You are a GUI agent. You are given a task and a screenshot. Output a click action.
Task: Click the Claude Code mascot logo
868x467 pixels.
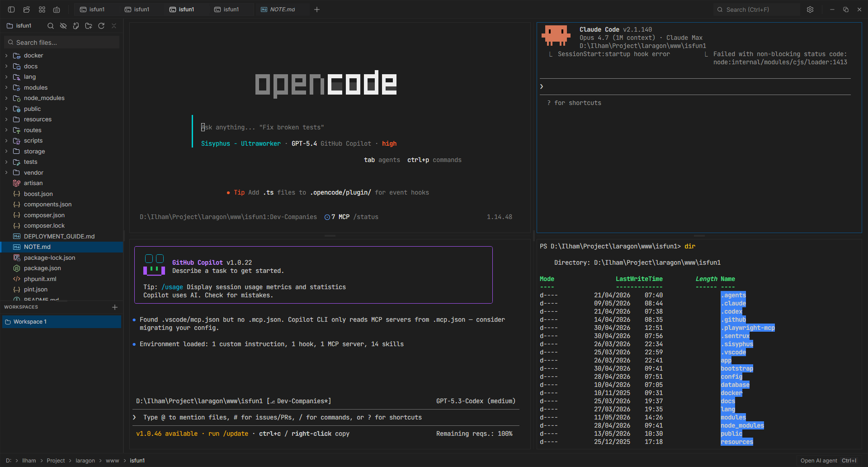pos(556,35)
